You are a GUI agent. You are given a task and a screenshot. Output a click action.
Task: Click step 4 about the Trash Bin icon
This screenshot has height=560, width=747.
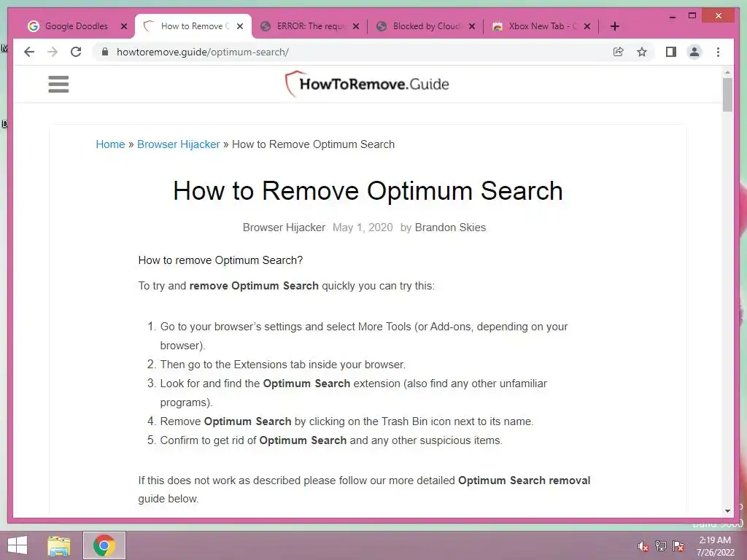(347, 421)
